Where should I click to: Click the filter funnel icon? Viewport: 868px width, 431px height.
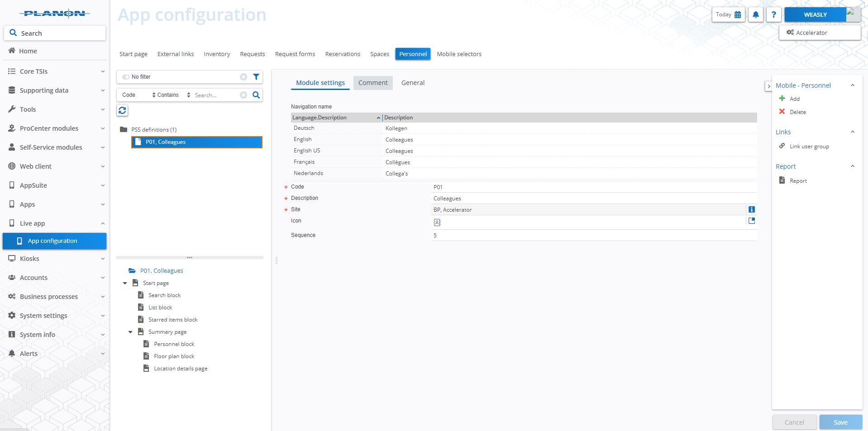256,77
